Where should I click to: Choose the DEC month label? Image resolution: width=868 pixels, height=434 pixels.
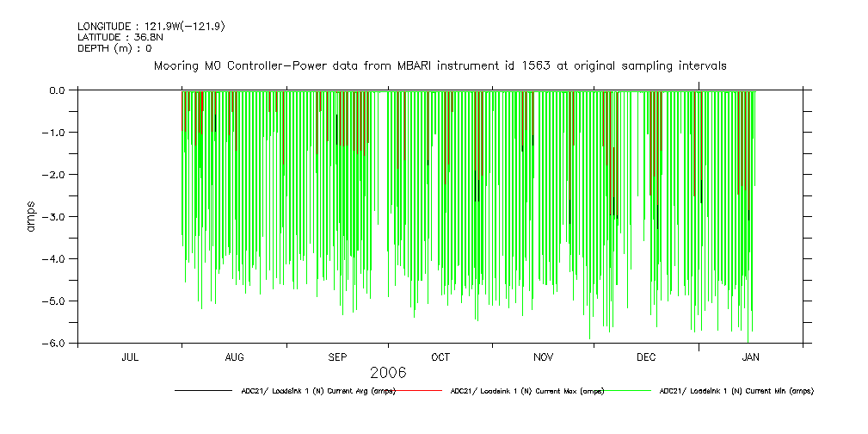(x=647, y=356)
